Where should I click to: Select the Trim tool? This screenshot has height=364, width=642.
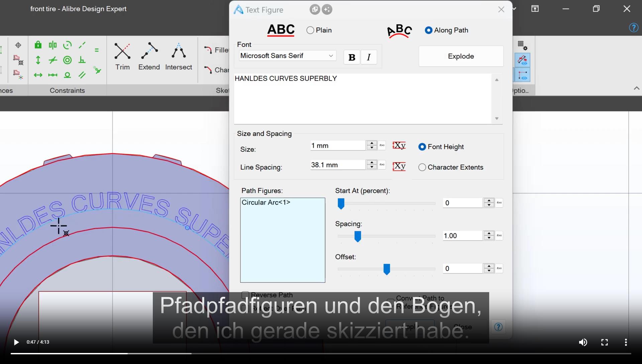point(122,56)
